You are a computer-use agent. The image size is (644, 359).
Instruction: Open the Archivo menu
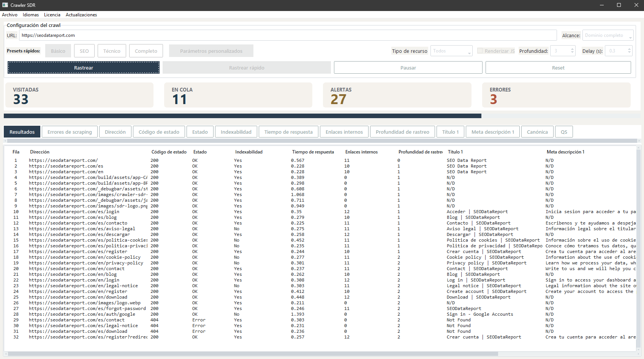point(9,15)
